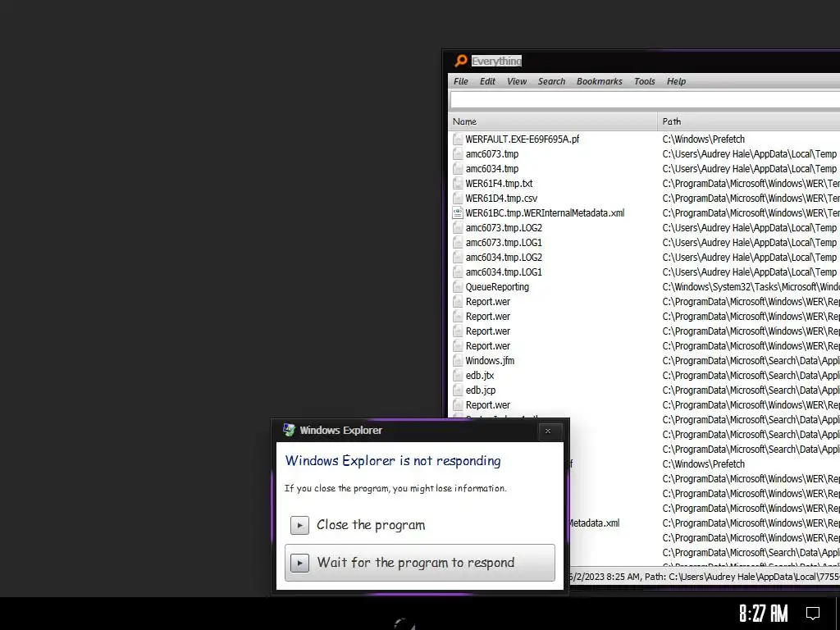The height and width of the screenshot is (630, 840).
Task: Select the amc6034.tmp file icon
Action: pos(458,169)
